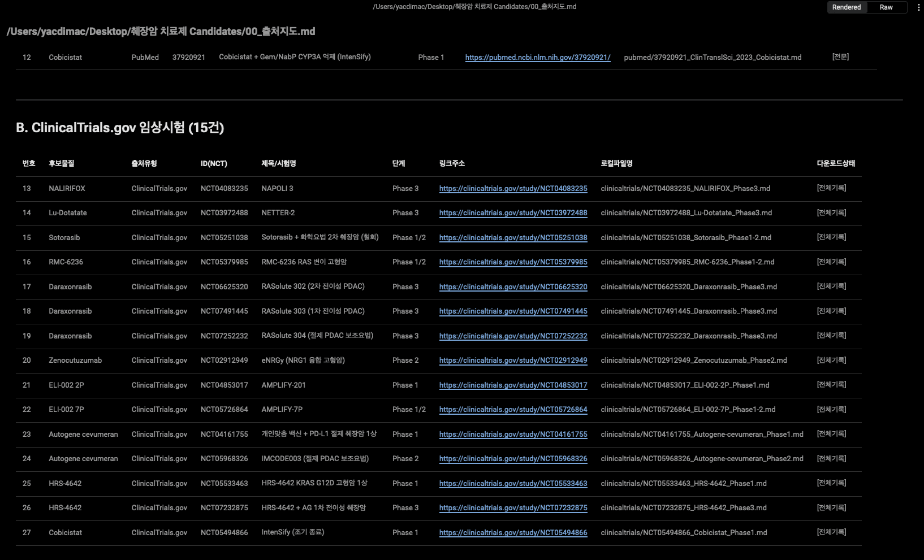Open the NCT02912949 study hyperlink

point(513,361)
